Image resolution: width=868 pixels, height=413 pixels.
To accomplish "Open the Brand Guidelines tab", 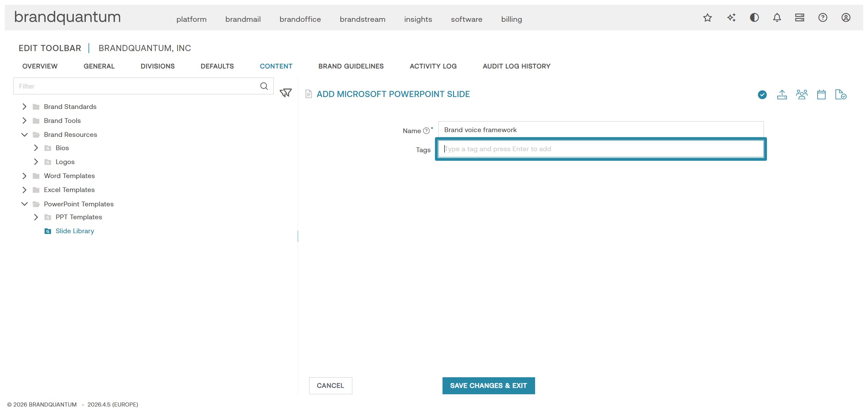I will (x=351, y=66).
